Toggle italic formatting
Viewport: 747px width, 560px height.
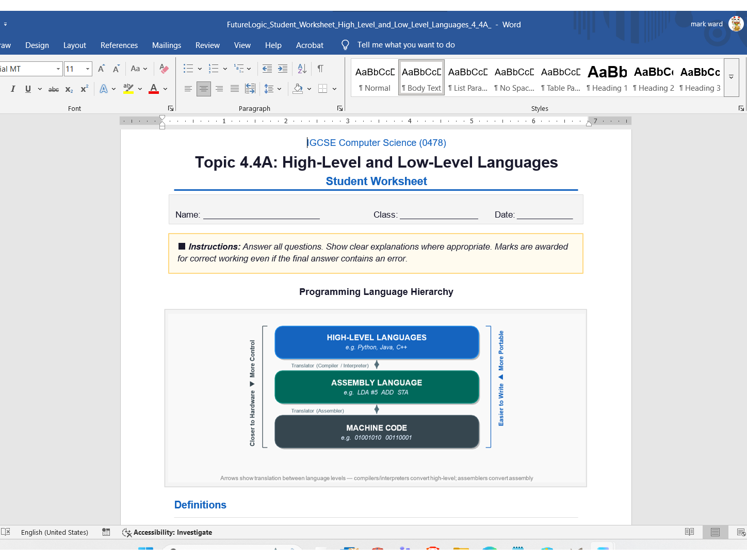13,89
